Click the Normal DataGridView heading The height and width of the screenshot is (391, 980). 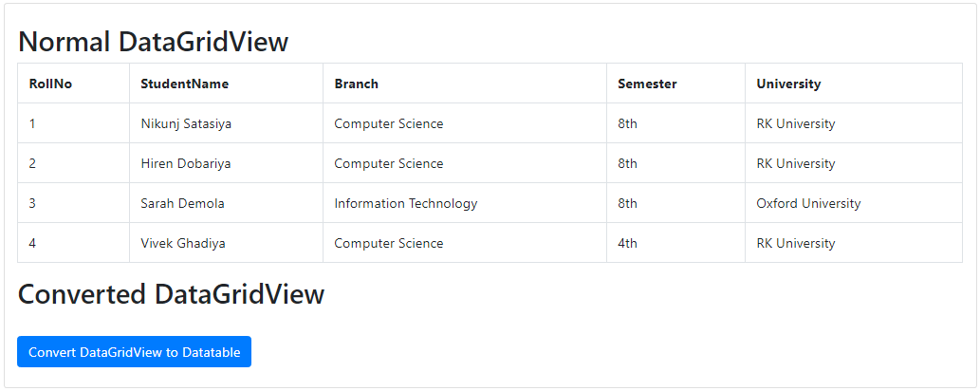154,42
